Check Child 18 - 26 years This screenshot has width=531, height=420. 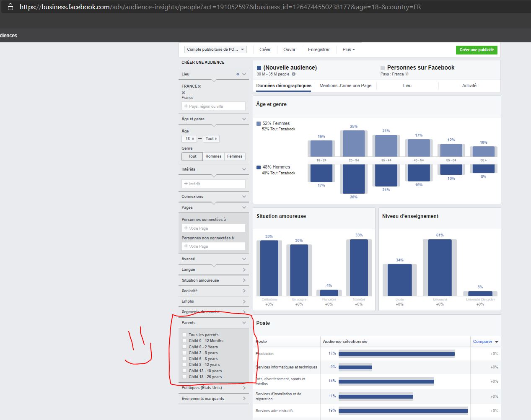coord(184,377)
